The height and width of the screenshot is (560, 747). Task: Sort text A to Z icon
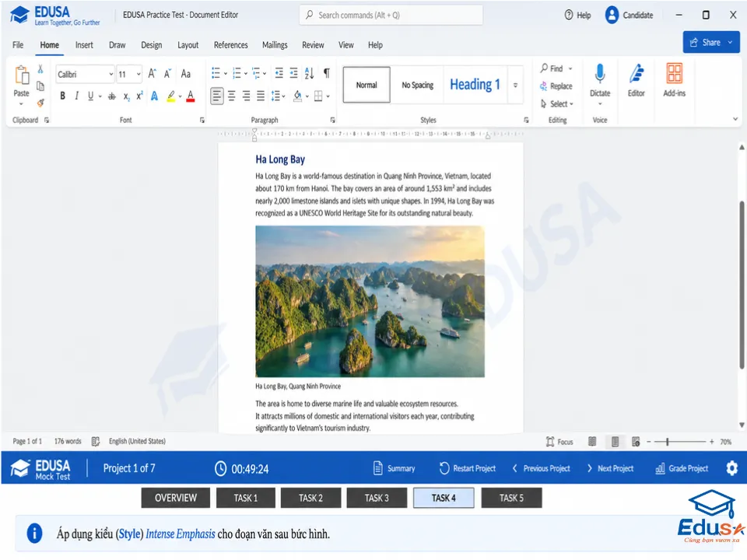pyautogui.click(x=309, y=73)
